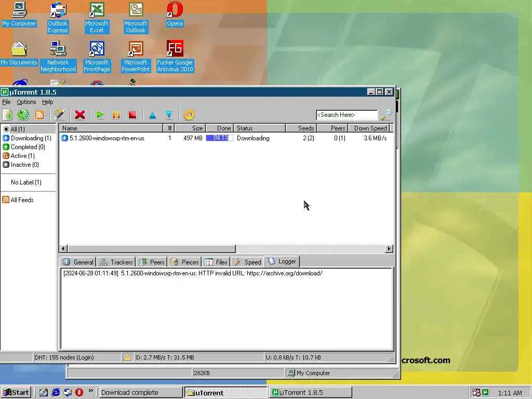
Task: Launch Internet Explorer from quick launch
Action: [x=55, y=392]
